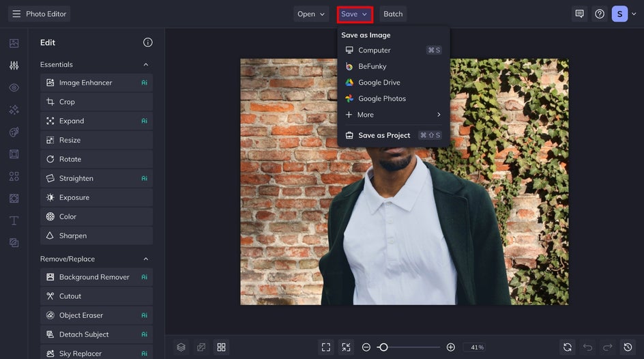
Task: Open the Text tool in sidebar
Action: click(x=14, y=220)
